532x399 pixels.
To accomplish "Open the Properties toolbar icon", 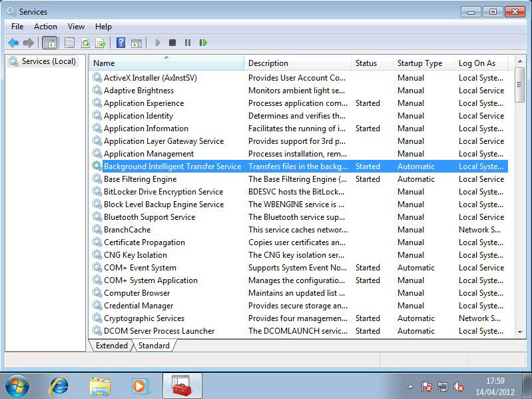I will tap(69, 43).
